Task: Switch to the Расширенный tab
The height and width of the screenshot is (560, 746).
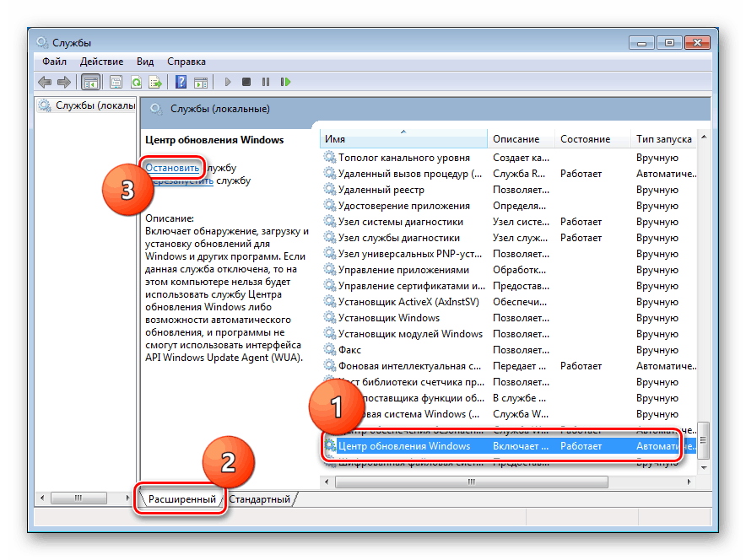Action: click(x=181, y=499)
